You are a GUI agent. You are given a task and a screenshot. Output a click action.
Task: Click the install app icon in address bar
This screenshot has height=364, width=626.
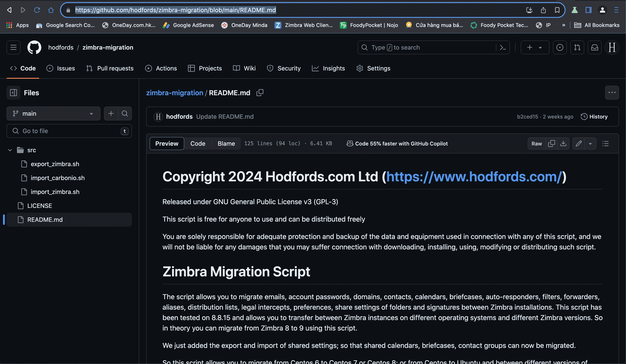[x=529, y=10]
